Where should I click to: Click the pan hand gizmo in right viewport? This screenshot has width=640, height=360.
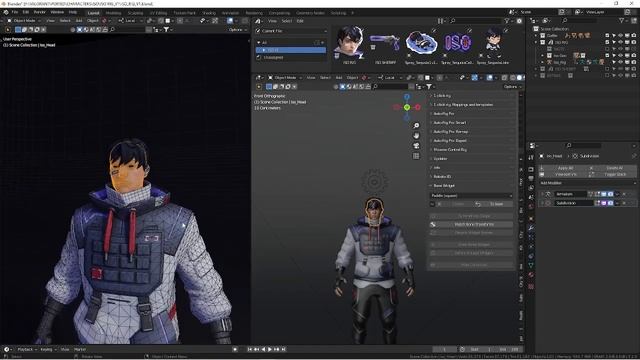(416, 136)
